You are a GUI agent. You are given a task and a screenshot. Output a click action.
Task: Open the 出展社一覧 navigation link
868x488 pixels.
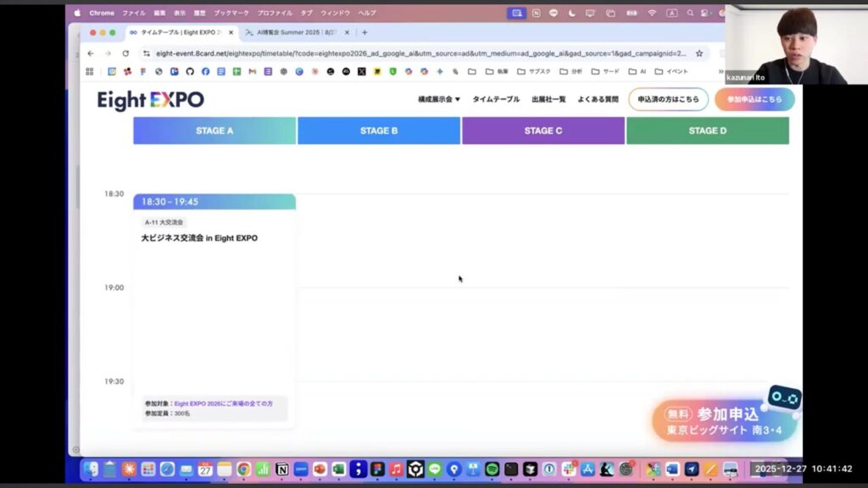(548, 99)
